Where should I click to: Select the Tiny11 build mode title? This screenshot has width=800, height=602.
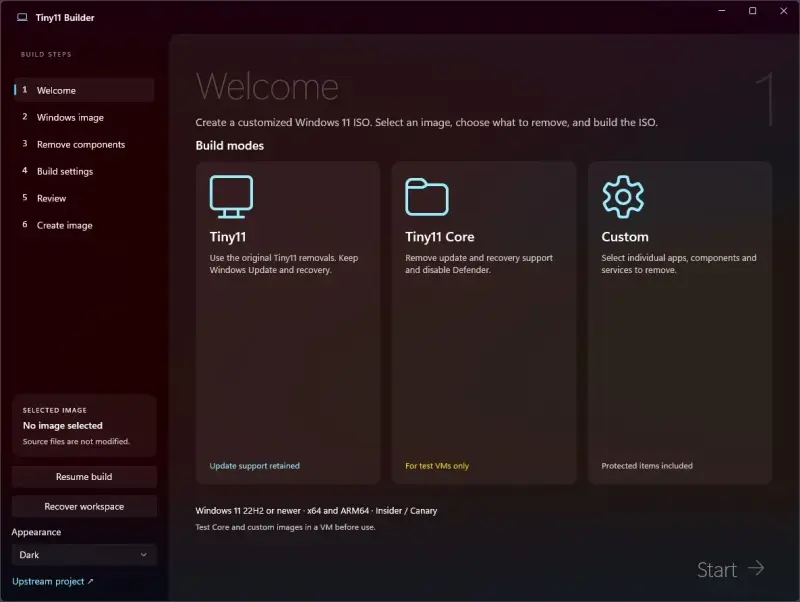pos(228,237)
